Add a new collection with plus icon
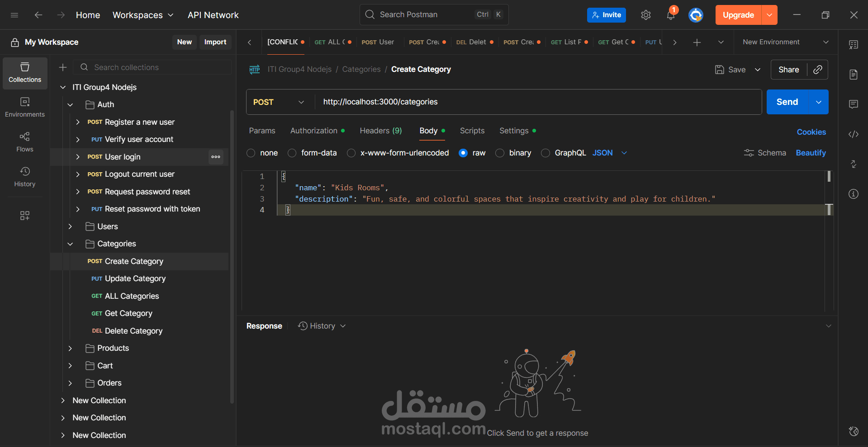The width and height of the screenshot is (868, 447). point(63,67)
